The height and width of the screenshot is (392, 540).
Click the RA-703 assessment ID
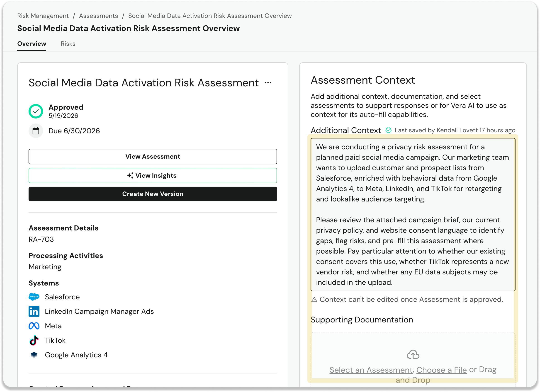[41, 239]
